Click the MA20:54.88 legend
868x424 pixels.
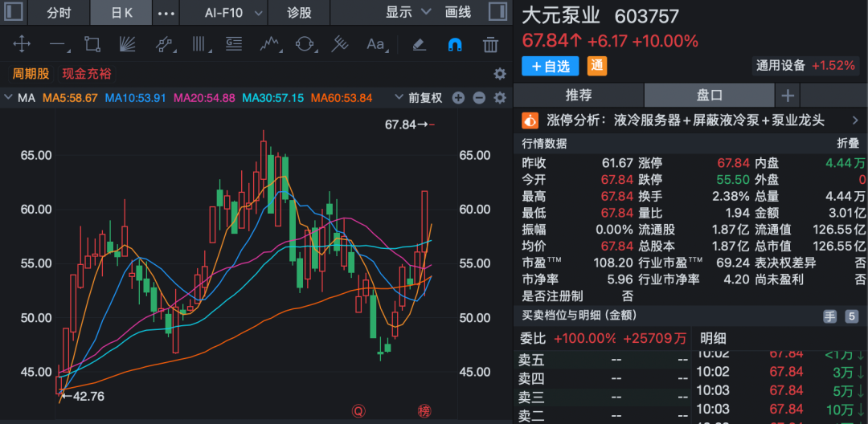(205, 98)
